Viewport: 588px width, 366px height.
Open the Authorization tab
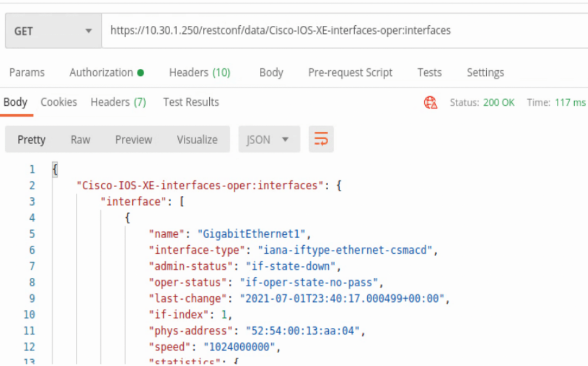click(101, 73)
